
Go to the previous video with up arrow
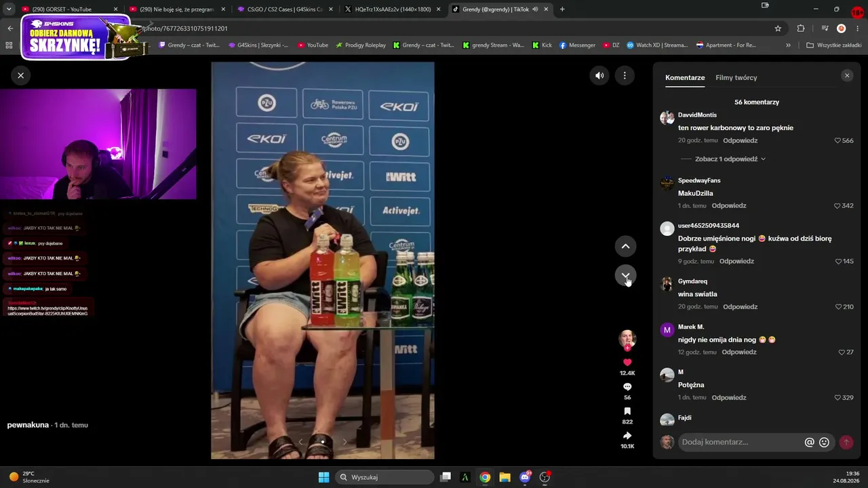pos(625,246)
